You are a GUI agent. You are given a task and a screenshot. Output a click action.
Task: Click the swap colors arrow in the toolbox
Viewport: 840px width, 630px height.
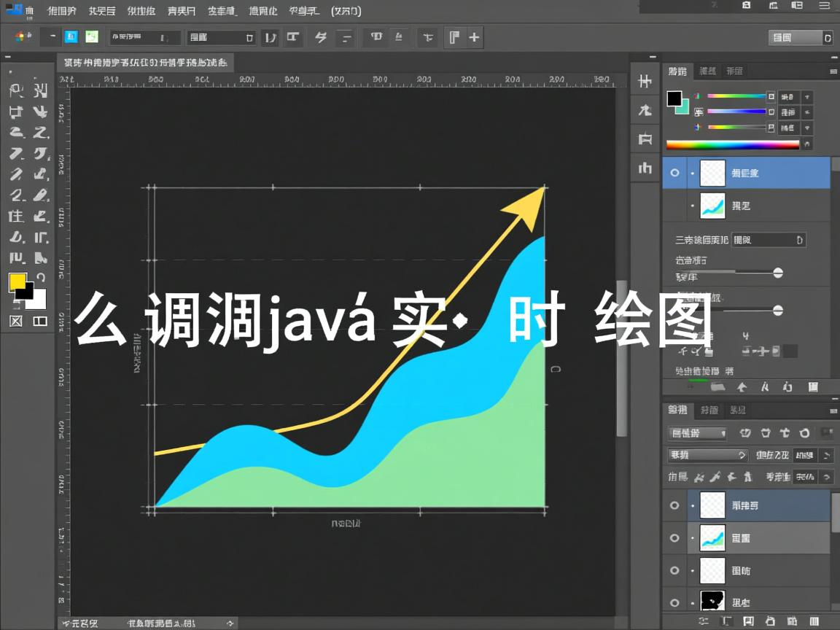click(41, 278)
